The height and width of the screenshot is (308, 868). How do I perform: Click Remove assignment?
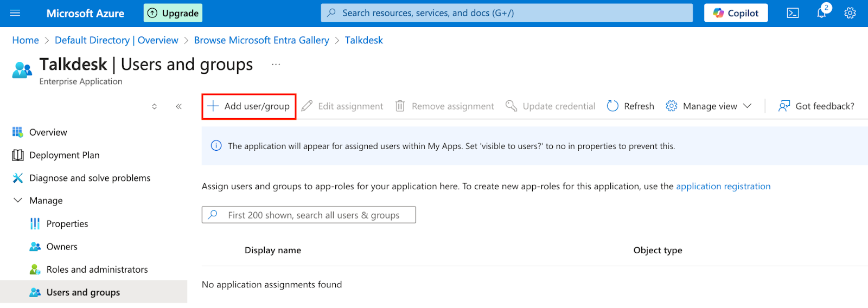click(x=445, y=106)
